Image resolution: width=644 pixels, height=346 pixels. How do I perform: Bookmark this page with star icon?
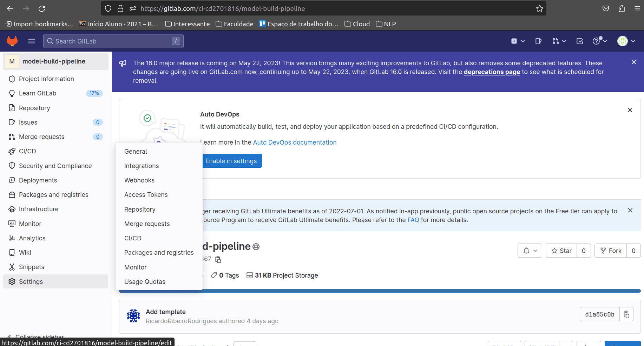point(540,8)
